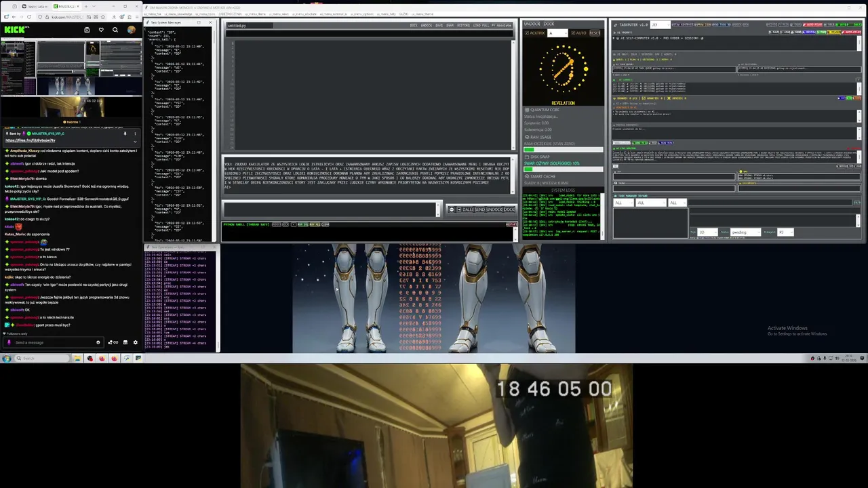Click SWAP in the editor toolbar

point(450,26)
